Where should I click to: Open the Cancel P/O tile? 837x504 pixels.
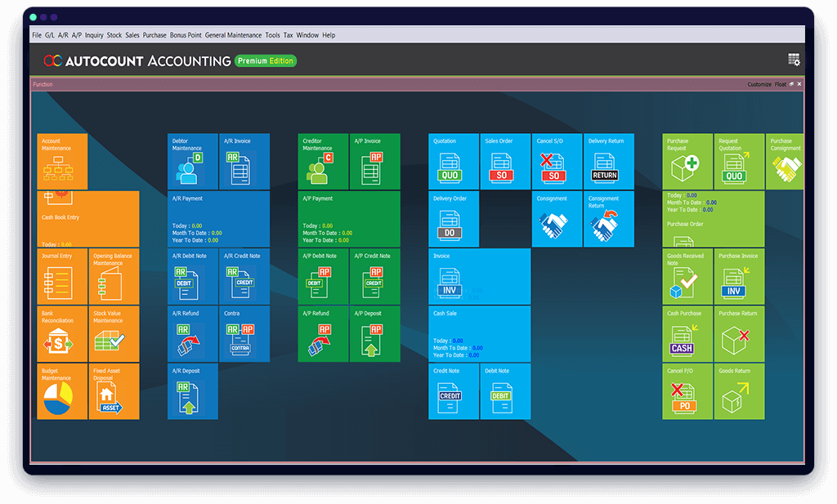[x=687, y=391]
